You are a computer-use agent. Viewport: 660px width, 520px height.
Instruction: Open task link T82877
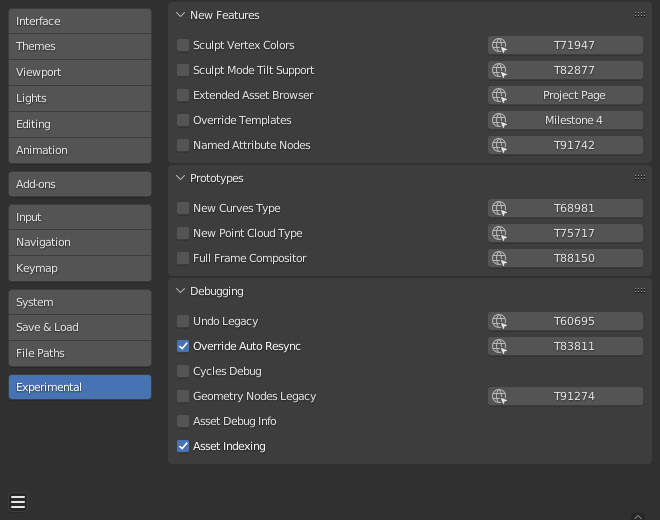pos(565,70)
